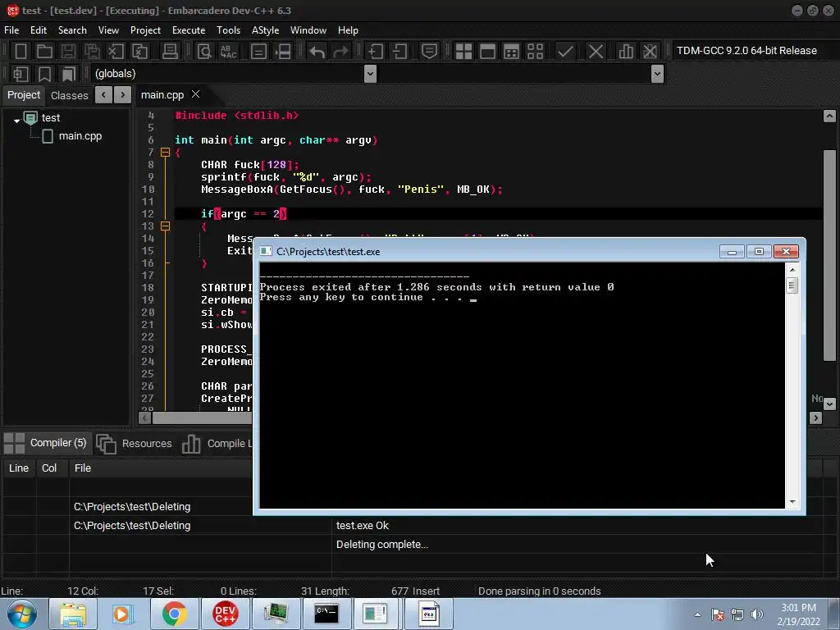Click the New file toolbar icon
The width and height of the screenshot is (840, 630).
(21, 52)
